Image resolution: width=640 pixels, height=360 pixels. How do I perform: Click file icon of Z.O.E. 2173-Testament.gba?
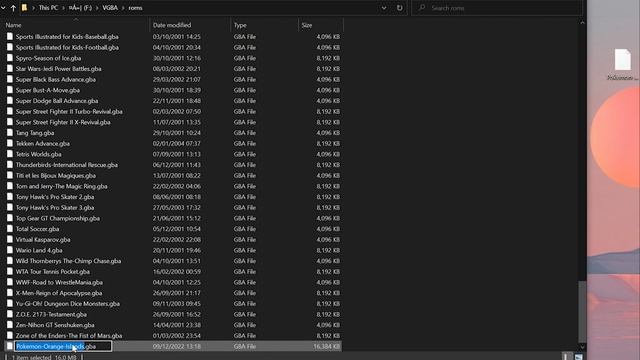10,314
